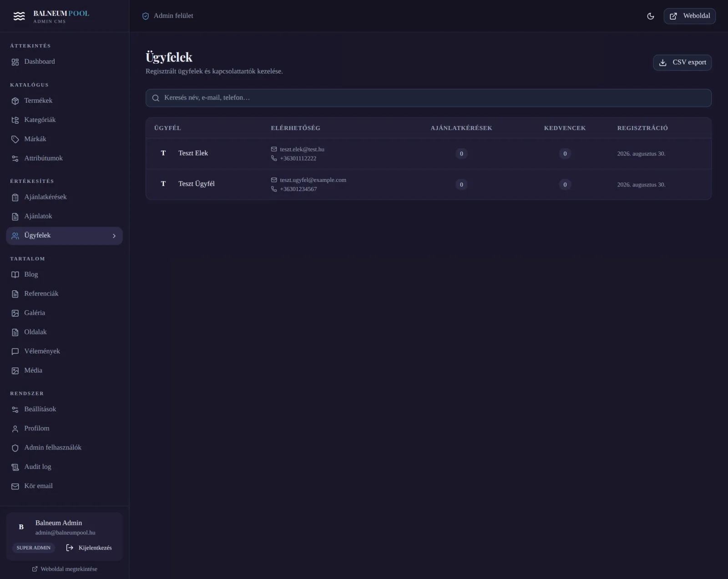Click the Média image icon
Screen dimensions: 728x579
[15, 371]
